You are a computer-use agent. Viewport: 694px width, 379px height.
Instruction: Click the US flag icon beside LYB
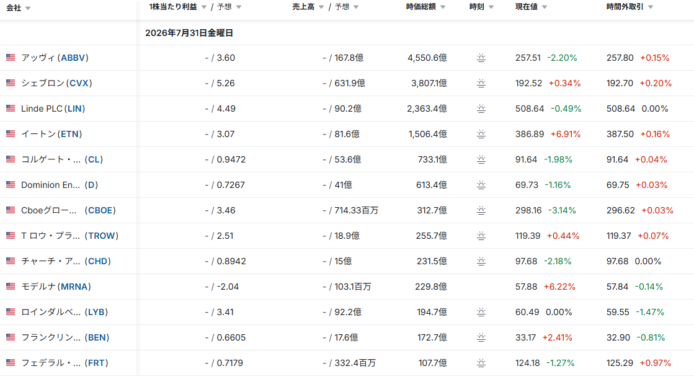[x=11, y=312]
